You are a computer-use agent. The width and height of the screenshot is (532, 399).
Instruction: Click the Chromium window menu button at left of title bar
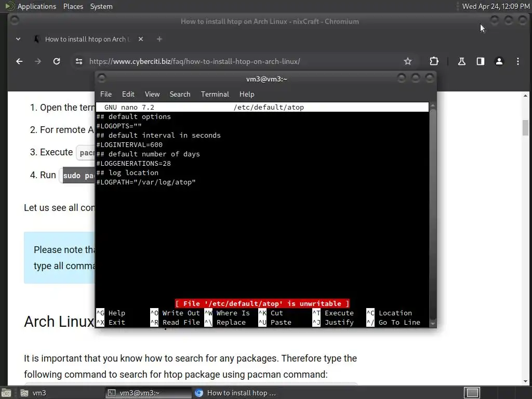[x=15, y=20]
